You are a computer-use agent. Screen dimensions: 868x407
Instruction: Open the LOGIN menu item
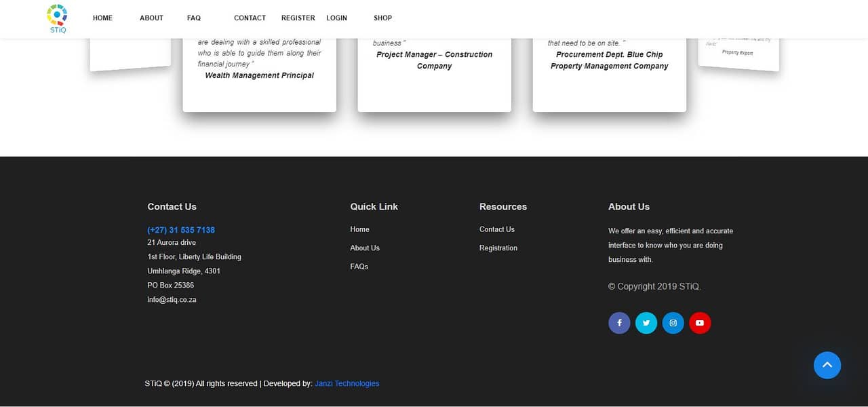click(336, 18)
